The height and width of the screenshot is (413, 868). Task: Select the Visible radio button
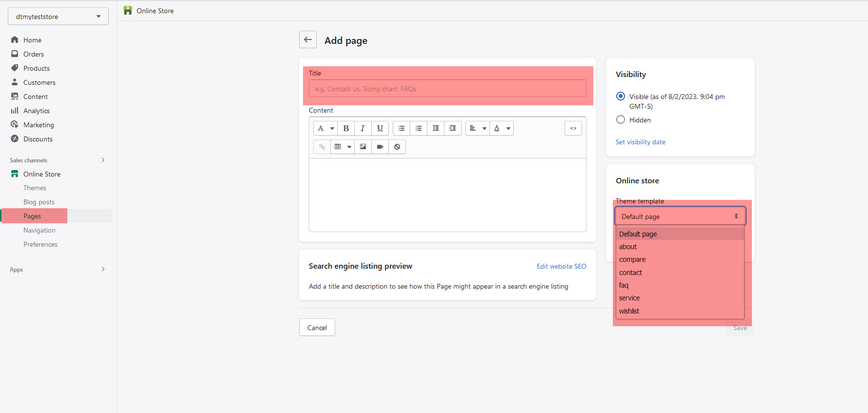point(621,96)
